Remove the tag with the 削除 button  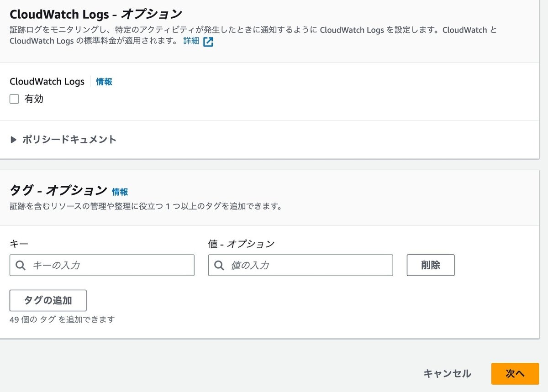pos(431,265)
